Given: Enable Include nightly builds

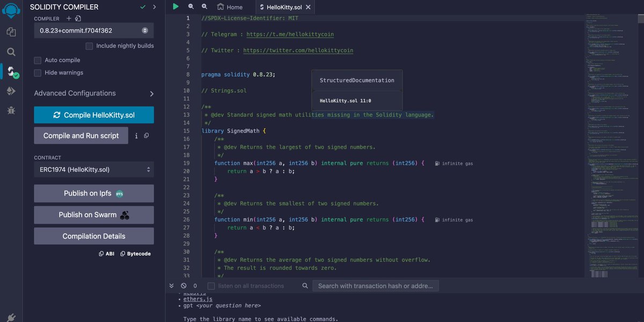Looking at the screenshot, I should [x=89, y=46].
